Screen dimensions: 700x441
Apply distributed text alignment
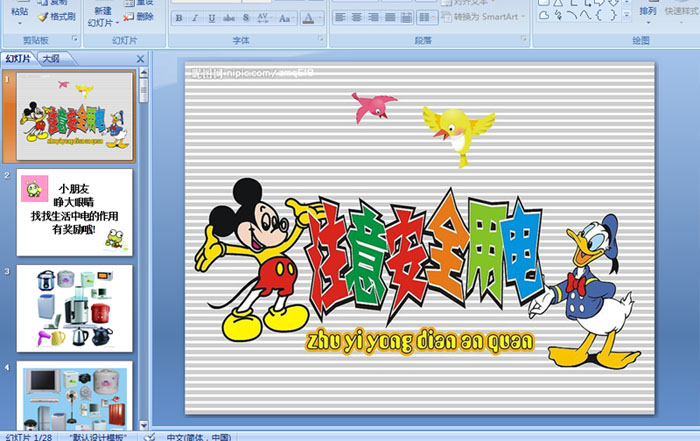[406, 17]
